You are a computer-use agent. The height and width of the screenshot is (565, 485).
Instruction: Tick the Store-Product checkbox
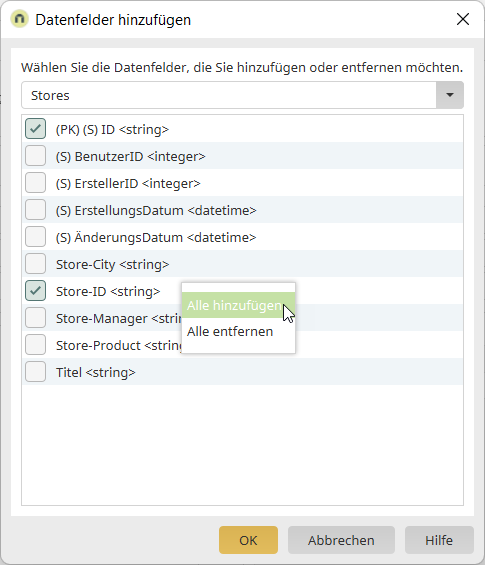[35, 345]
